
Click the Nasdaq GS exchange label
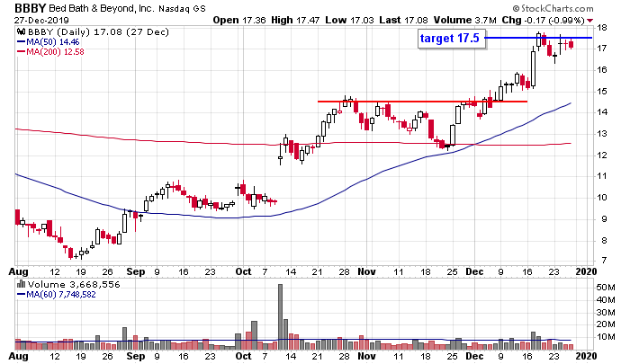pyautogui.click(x=182, y=8)
